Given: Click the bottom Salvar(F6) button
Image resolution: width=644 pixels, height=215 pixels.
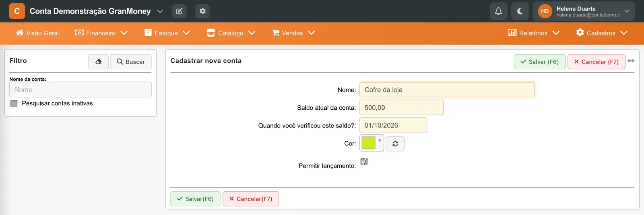Looking at the screenshot, I should click(195, 199).
